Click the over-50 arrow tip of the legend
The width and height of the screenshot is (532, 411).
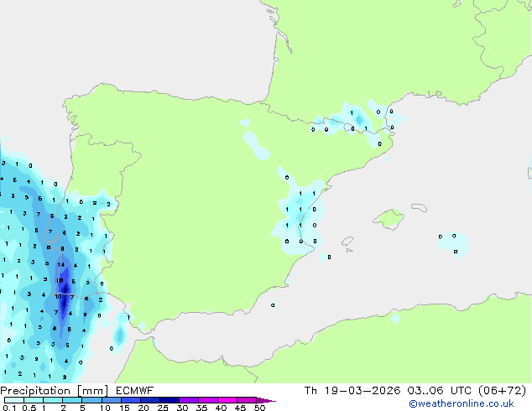point(266,400)
